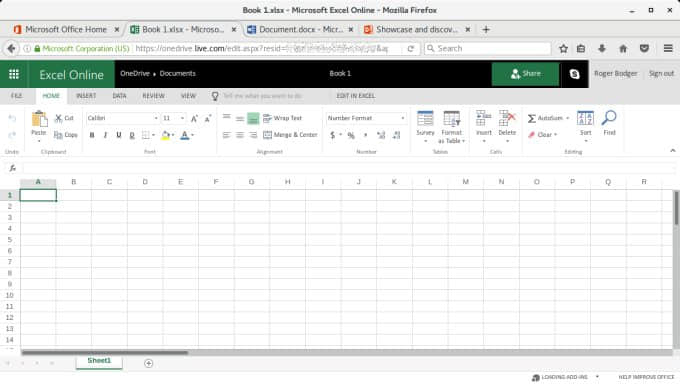This screenshot has height=384, width=680.
Task: Toggle Wrap Text
Action: (x=282, y=118)
